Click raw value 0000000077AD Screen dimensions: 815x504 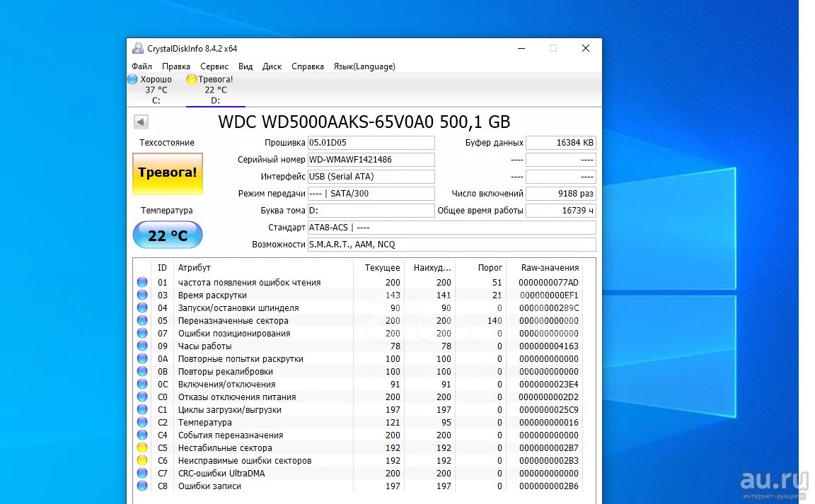pyautogui.click(x=548, y=283)
